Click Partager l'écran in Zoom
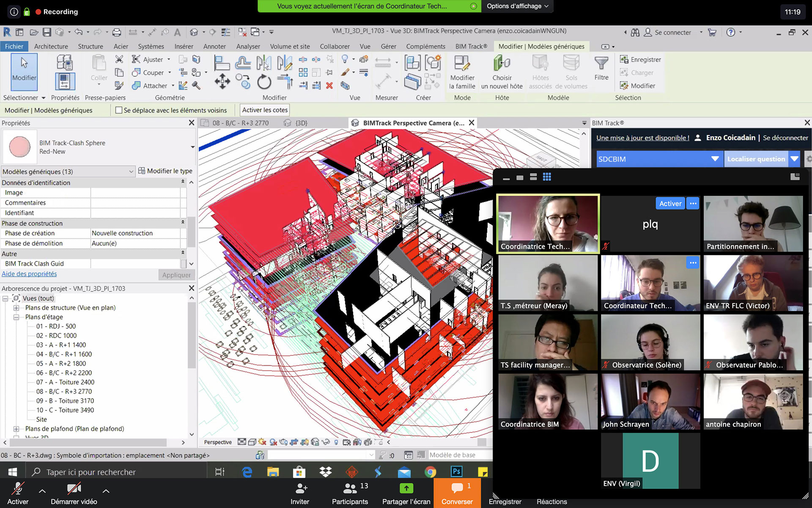Image resolution: width=812 pixels, height=508 pixels. coord(406,494)
